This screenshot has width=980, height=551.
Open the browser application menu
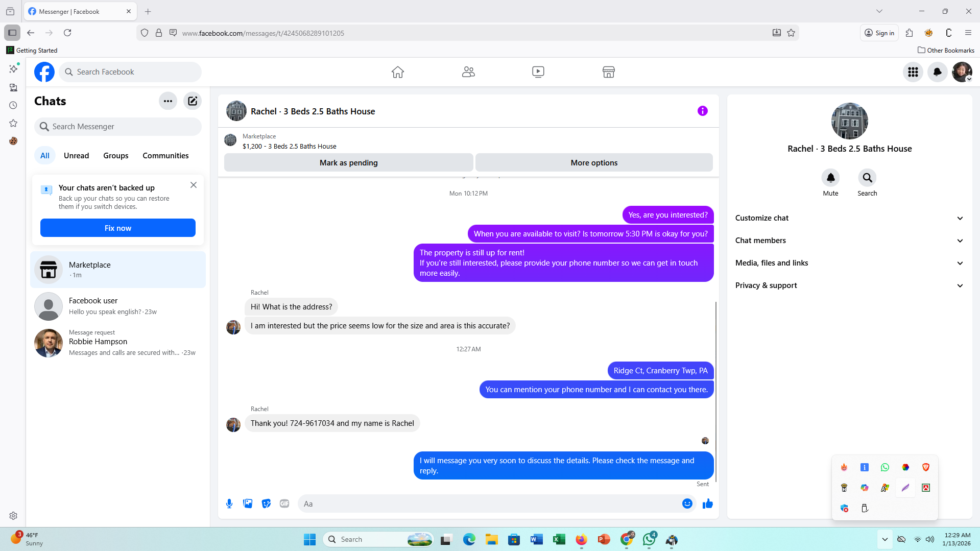[x=968, y=33]
